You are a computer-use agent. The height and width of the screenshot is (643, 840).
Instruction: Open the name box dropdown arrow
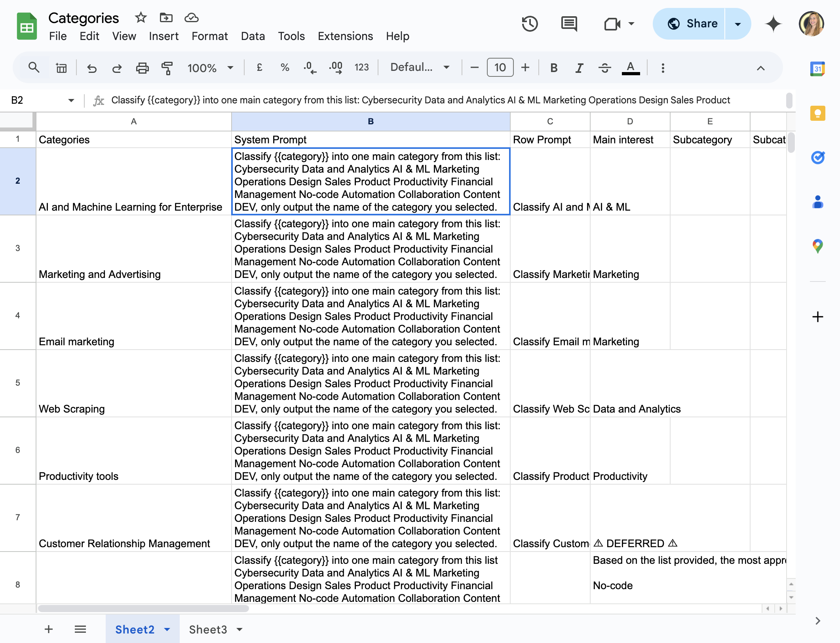coord(71,100)
